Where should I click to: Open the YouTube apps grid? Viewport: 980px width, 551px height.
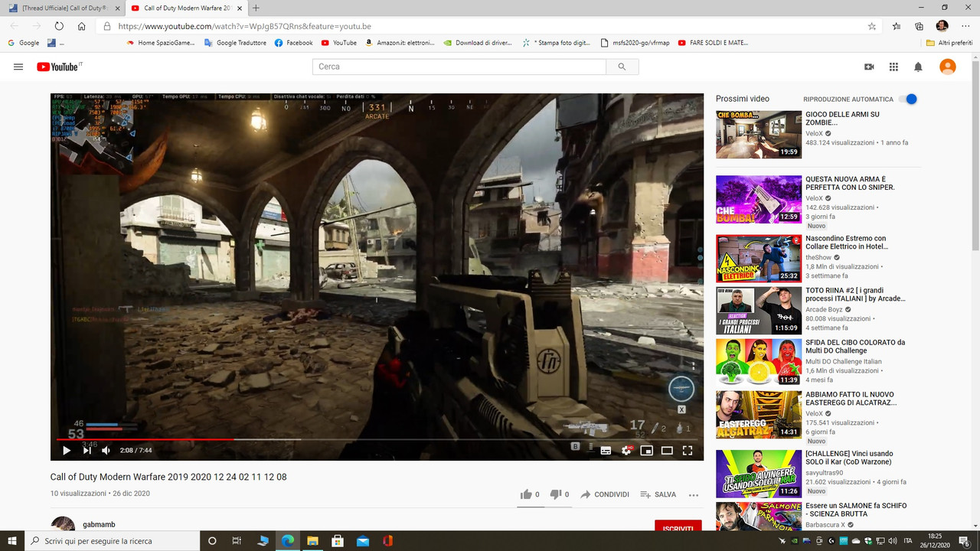point(893,67)
